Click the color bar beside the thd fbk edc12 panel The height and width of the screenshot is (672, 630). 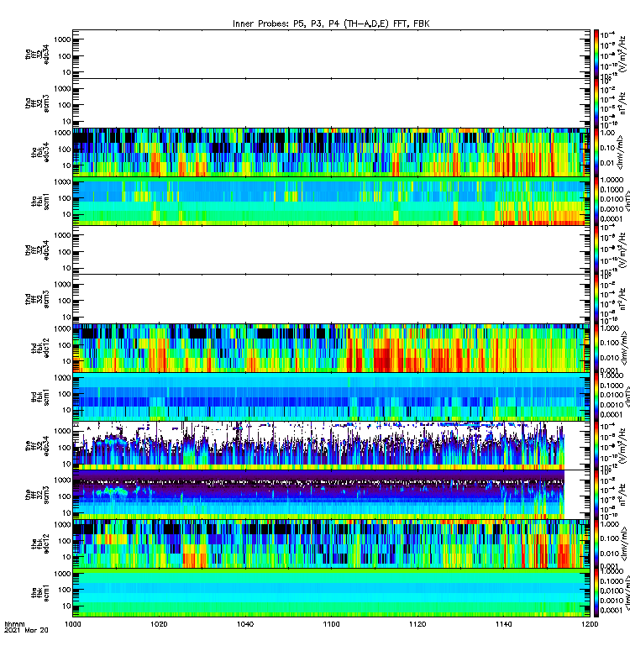(596, 348)
